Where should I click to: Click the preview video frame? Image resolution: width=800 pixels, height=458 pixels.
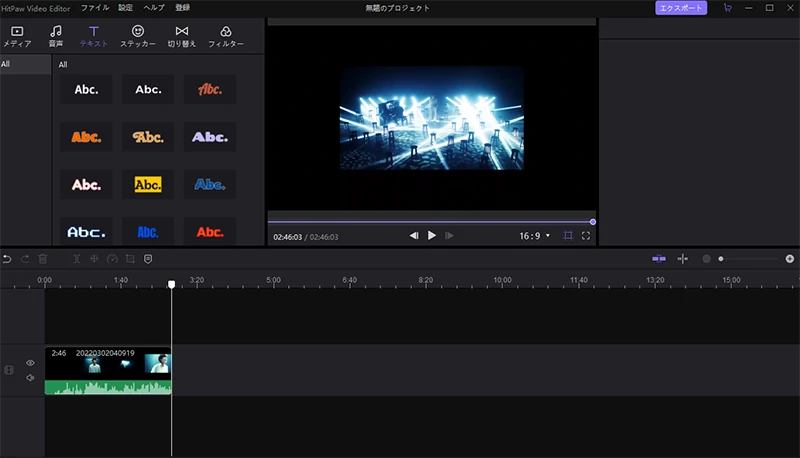click(x=432, y=118)
